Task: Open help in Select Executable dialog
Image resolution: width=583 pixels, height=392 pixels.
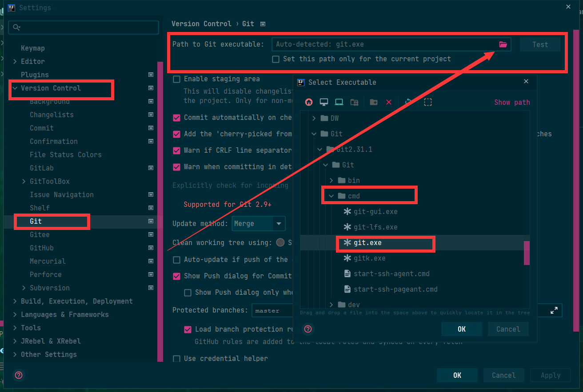Action: coord(308,329)
